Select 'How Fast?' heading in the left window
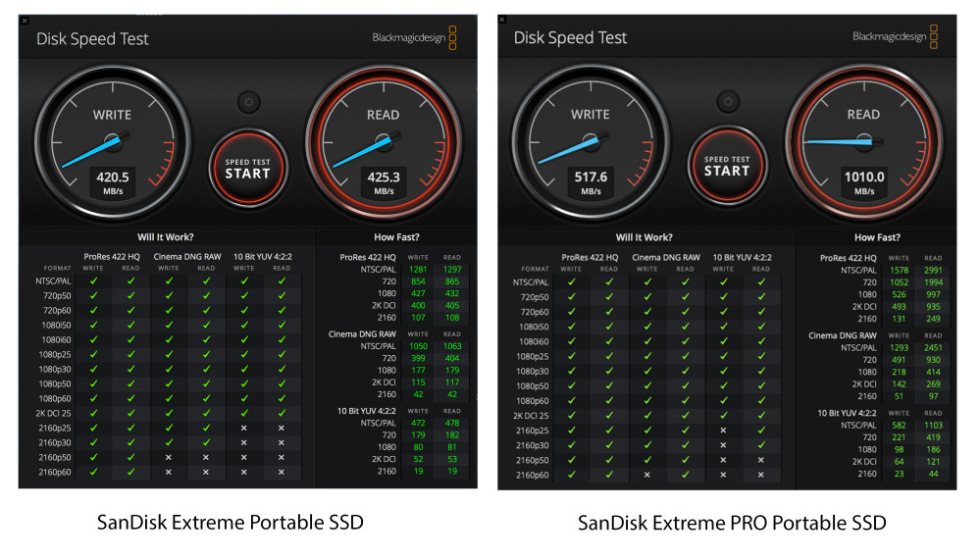980x558 pixels. pyautogui.click(x=397, y=236)
